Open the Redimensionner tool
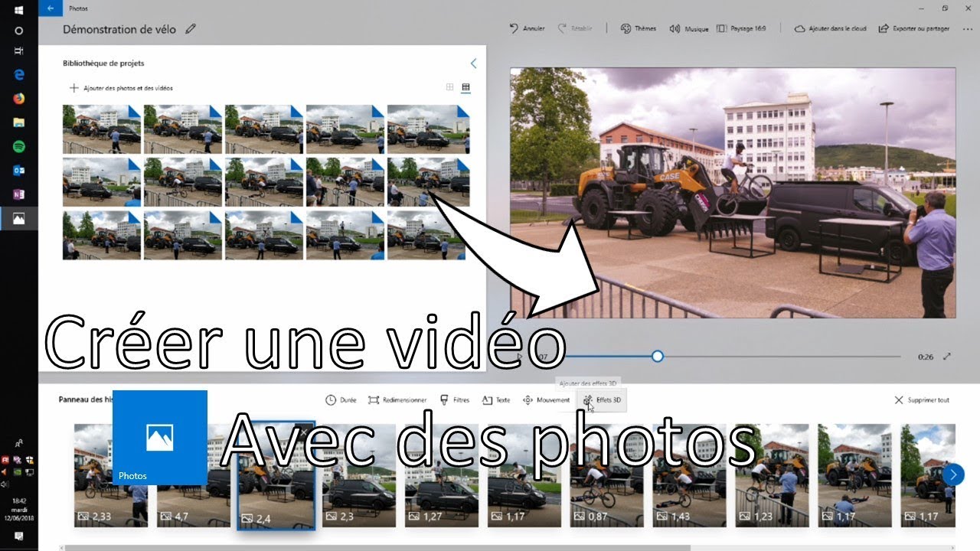980x551 pixels. (x=397, y=399)
